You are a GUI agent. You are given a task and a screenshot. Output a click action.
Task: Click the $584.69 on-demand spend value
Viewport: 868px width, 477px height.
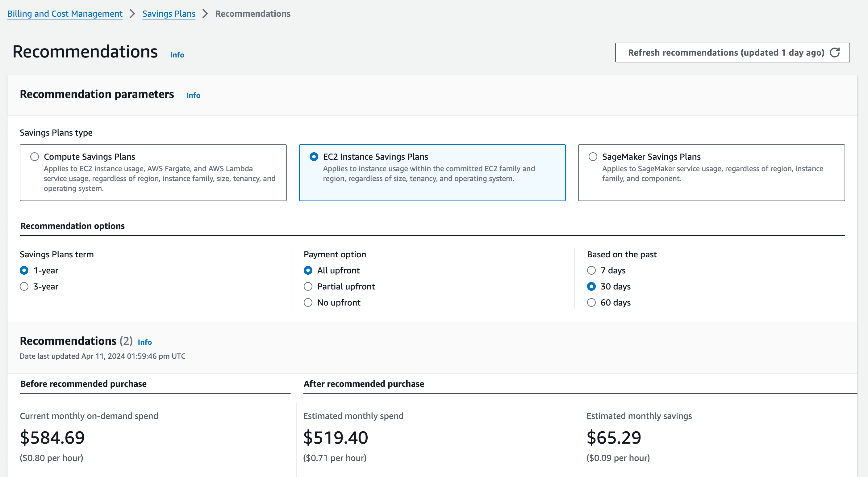tap(52, 437)
